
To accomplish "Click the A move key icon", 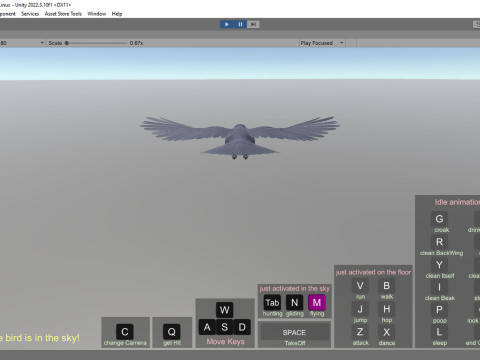I will pos(207,327).
